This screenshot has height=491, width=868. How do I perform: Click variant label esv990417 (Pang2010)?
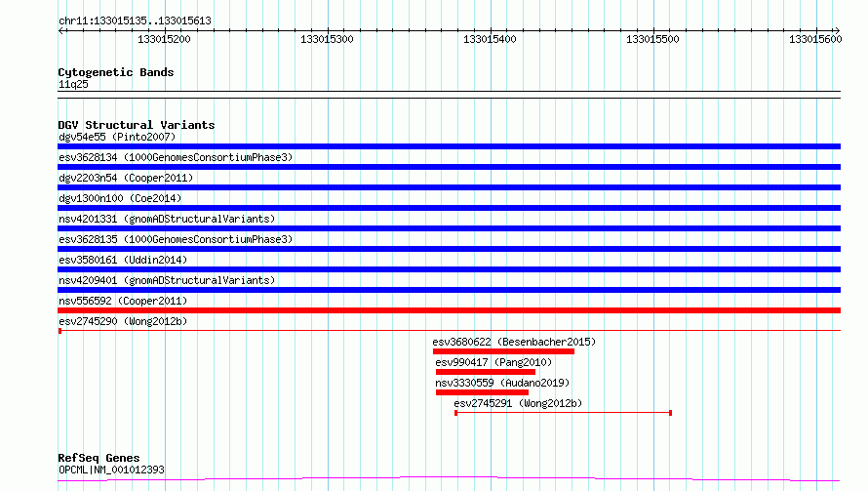(x=493, y=362)
